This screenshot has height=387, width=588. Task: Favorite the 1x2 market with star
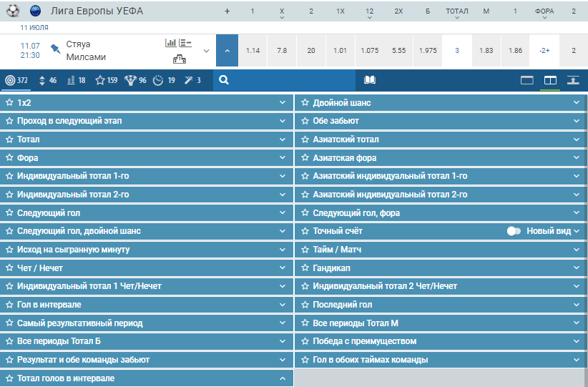(x=9, y=102)
